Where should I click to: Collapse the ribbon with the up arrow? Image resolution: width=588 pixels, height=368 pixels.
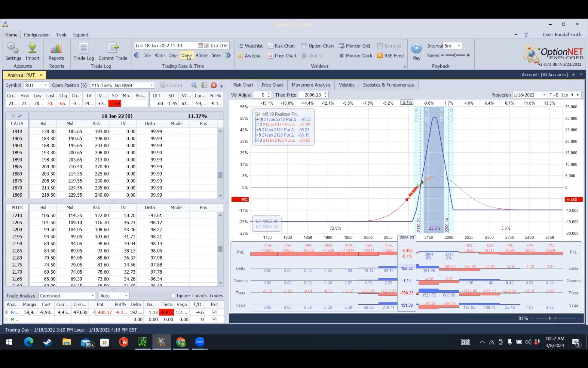click(516, 35)
